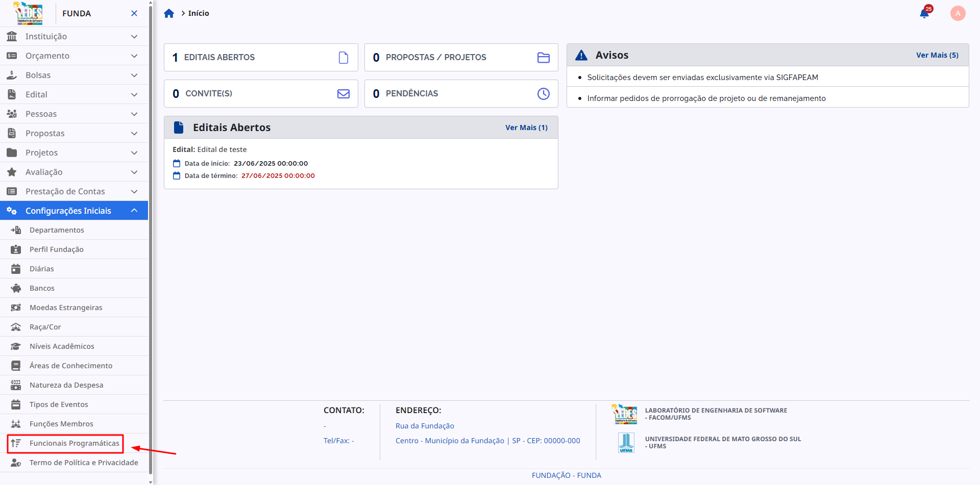Screen dimensions: 980x485
Task: Select the Raça/Cor handshake icon
Action: pyautogui.click(x=15, y=327)
